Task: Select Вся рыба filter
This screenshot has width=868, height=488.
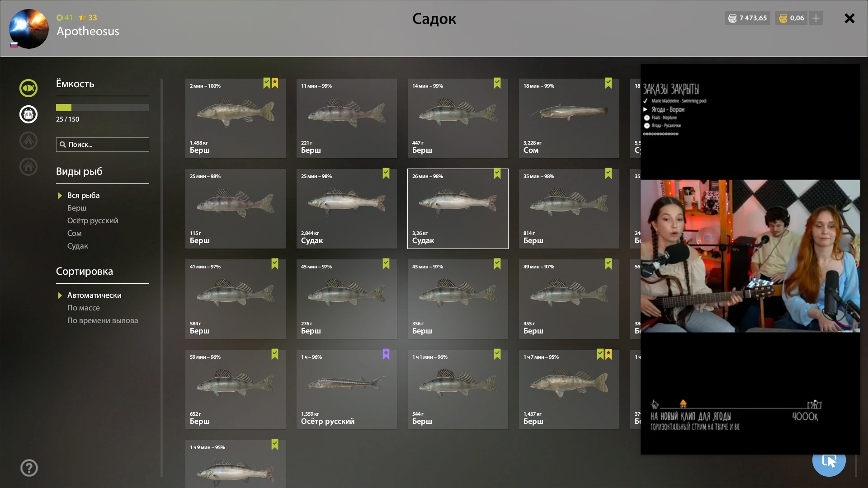Action: (x=84, y=195)
